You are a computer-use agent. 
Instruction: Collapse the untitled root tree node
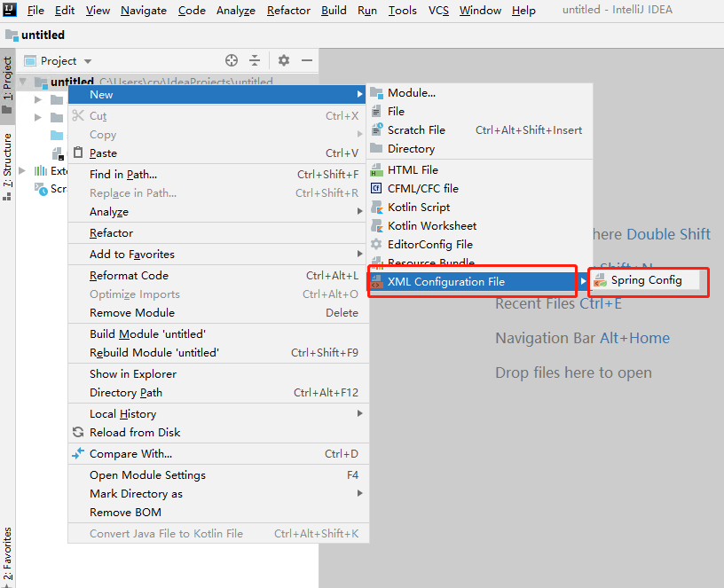pos(23,82)
